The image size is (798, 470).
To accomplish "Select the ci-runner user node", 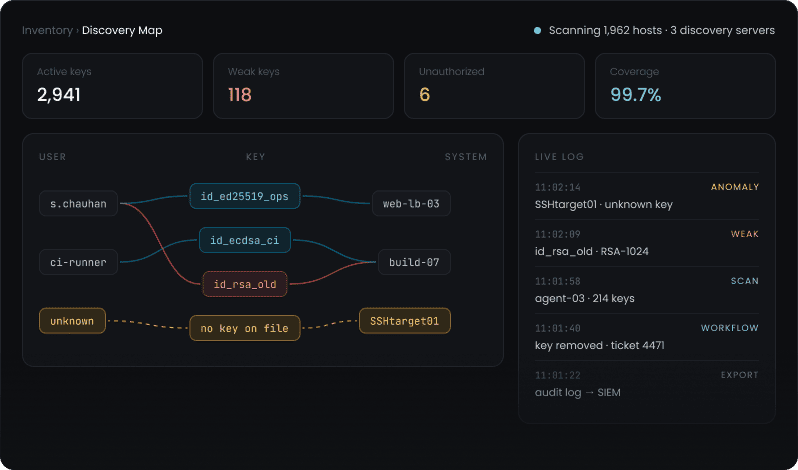I will (x=78, y=262).
